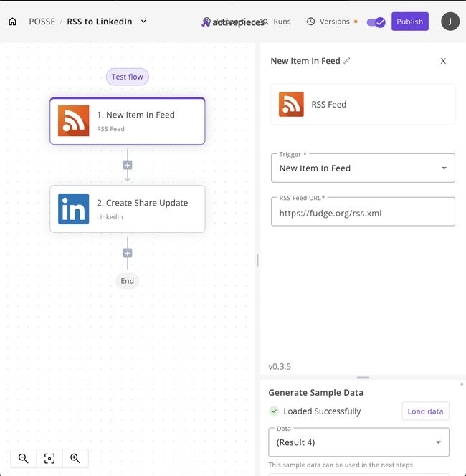The height and width of the screenshot is (476, 466).
Task: Fit the flow to screen
Action: [49, 458]
